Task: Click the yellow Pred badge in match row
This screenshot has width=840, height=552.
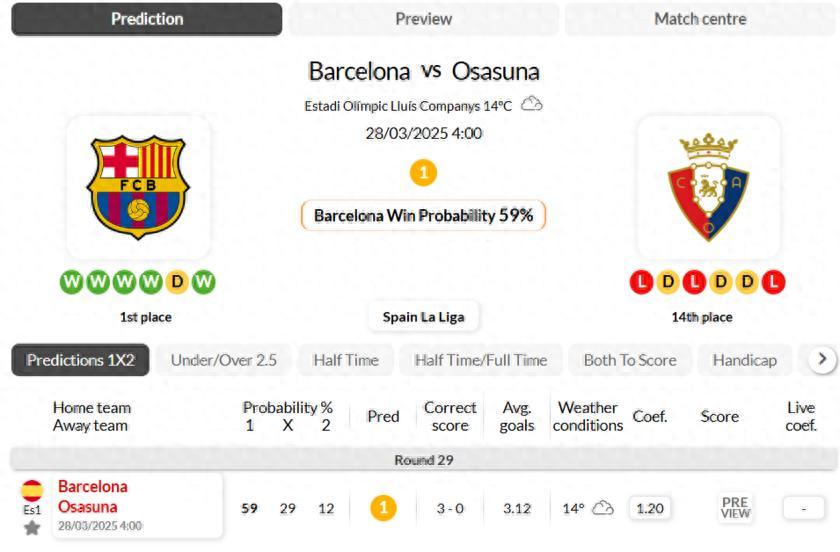Action: 383,508
